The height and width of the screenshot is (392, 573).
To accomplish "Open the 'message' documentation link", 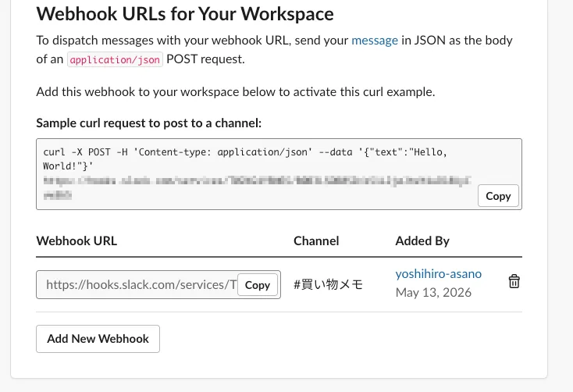I will [375, 41].
